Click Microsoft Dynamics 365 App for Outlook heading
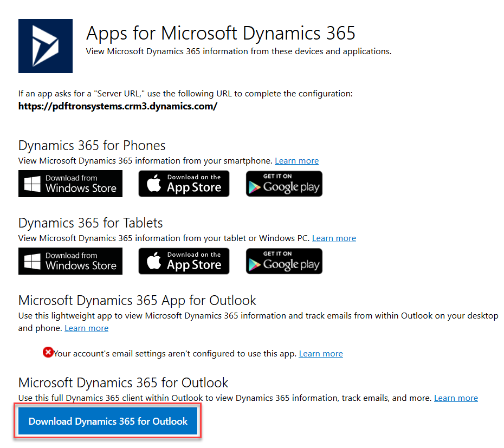This screenshot has width=504, height=448. [x=137, y=301]
